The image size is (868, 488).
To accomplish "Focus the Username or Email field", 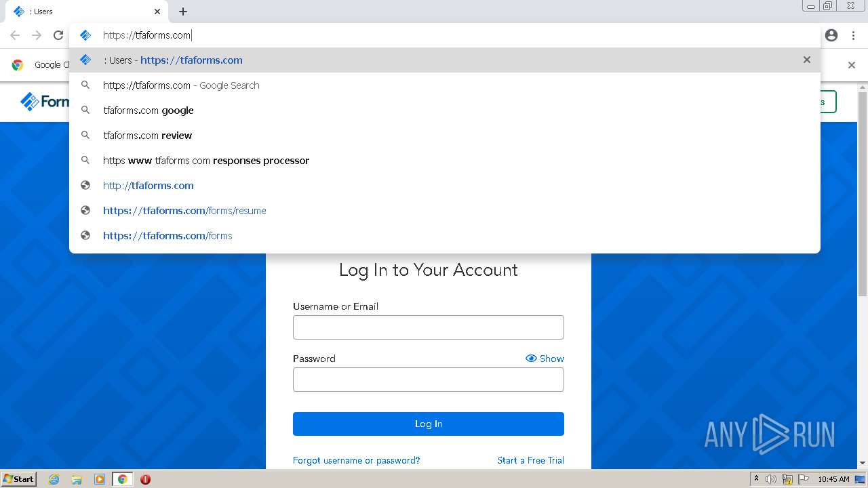I will pyautogui.click(x=429, y=327).
